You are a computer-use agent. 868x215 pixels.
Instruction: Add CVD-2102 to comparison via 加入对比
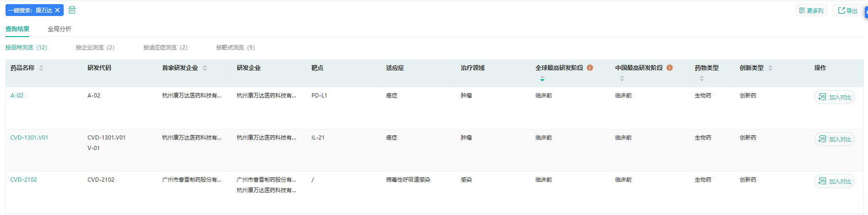tap(835, 181)
